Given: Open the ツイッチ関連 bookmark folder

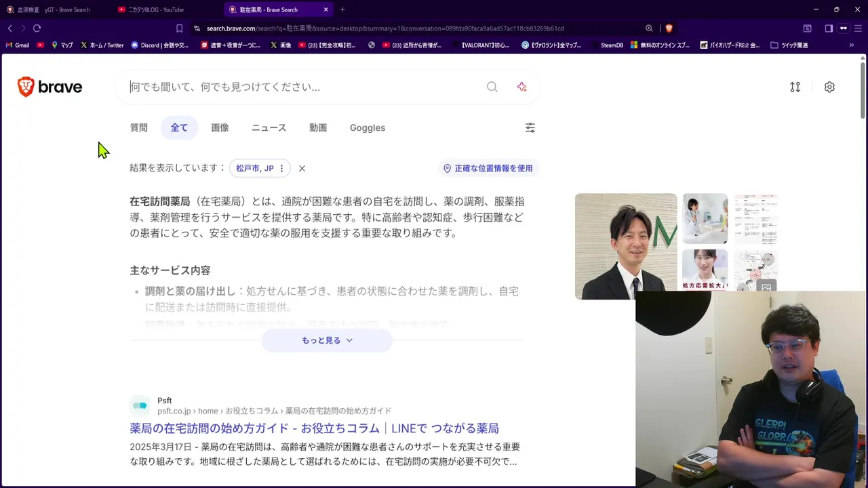Looking at the screenshot, I should [789, 45].
